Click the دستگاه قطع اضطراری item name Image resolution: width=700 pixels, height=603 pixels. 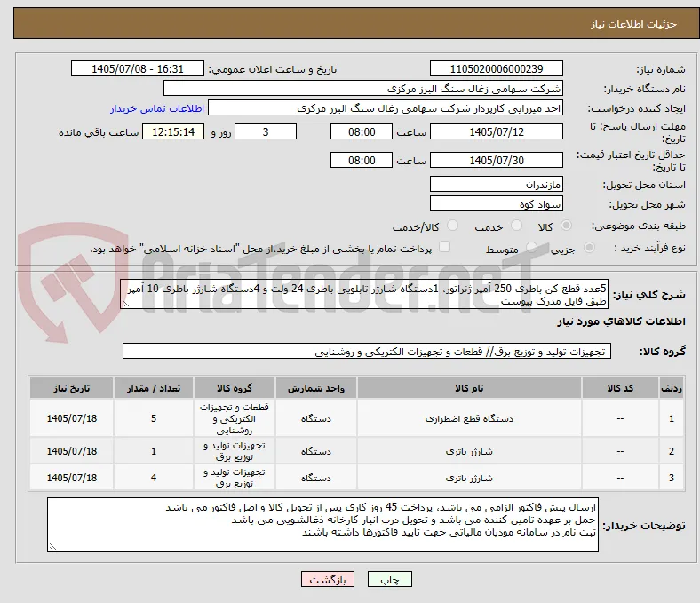coord(469,418)
